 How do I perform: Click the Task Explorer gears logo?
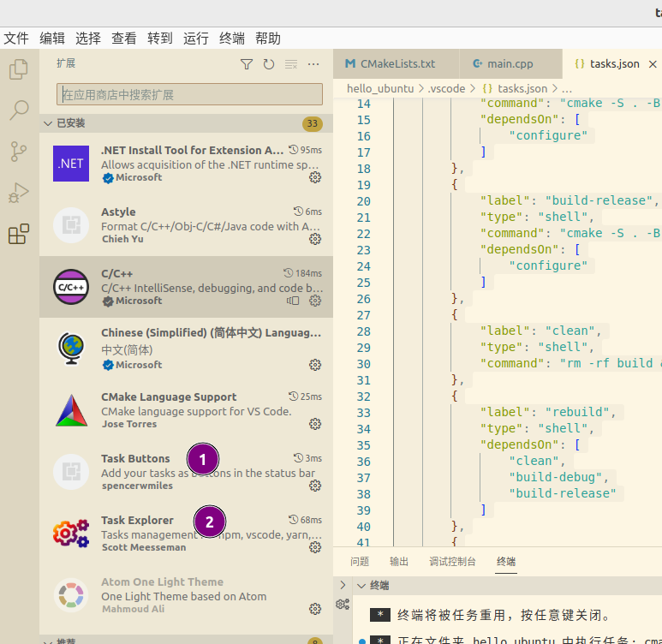[71, 534]
